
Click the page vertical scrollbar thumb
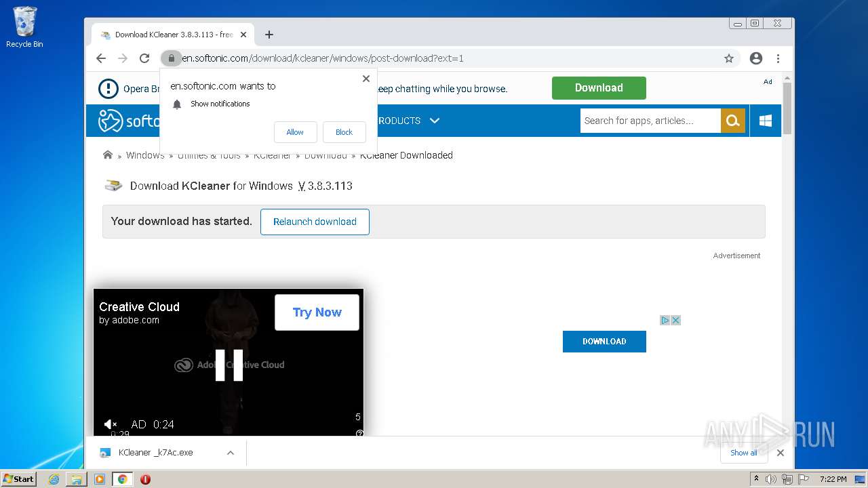(x=787, y=108)
